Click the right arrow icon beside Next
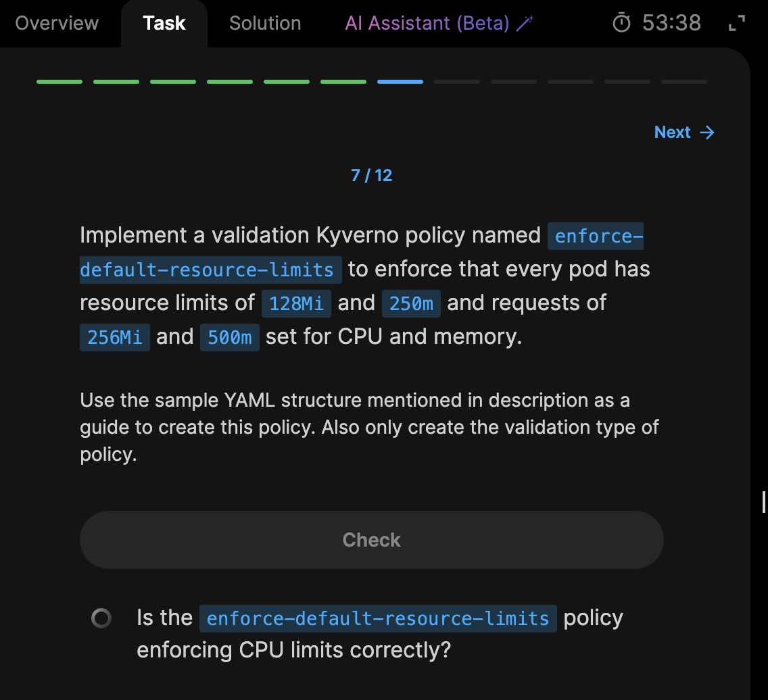This screenshot has height=700, width=768. [x=707, y=132]
